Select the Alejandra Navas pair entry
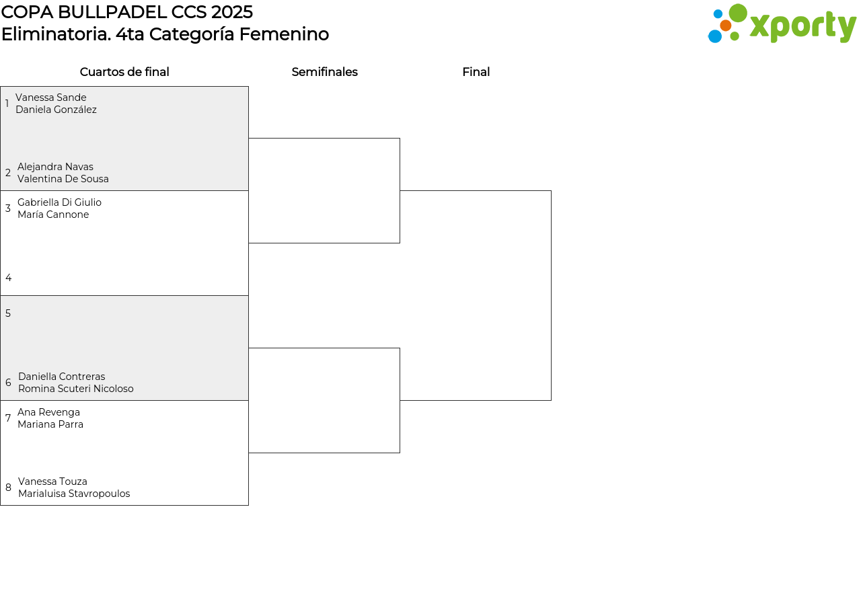This screenshot has width=861, height=616. point(55,167)
